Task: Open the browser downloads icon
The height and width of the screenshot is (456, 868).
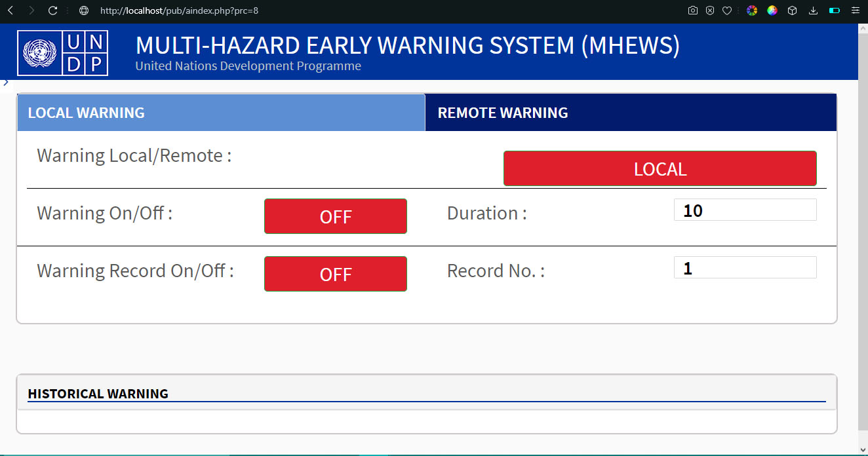Action: click(814, 10)
